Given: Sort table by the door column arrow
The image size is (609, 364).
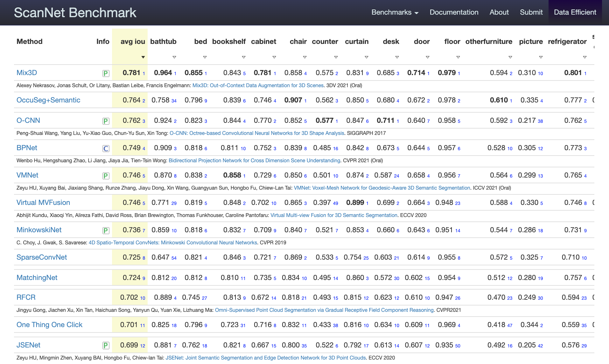Looking at the screenshot, I should (x=428, y=57).
